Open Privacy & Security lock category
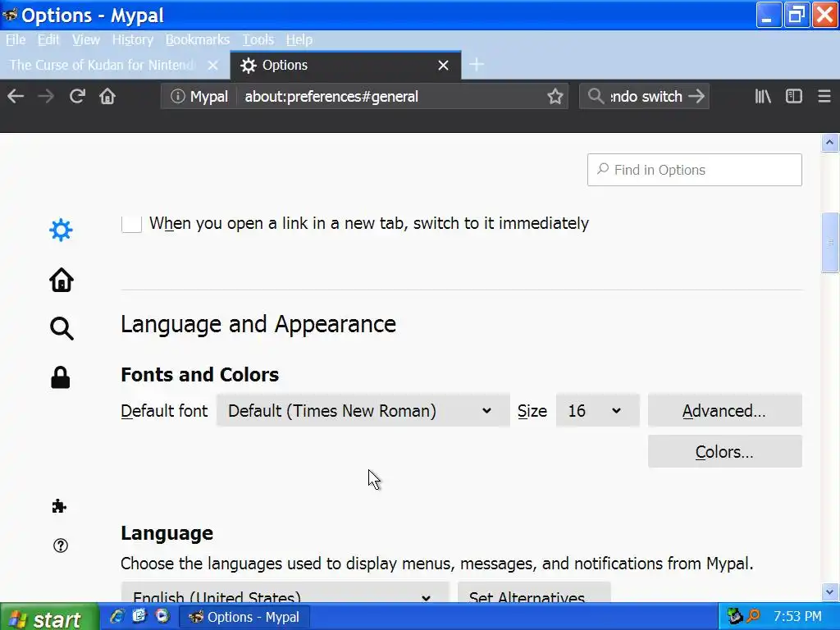Image resolution: width=840 pixels, height=630 pixels. click(x=61, y=377)
